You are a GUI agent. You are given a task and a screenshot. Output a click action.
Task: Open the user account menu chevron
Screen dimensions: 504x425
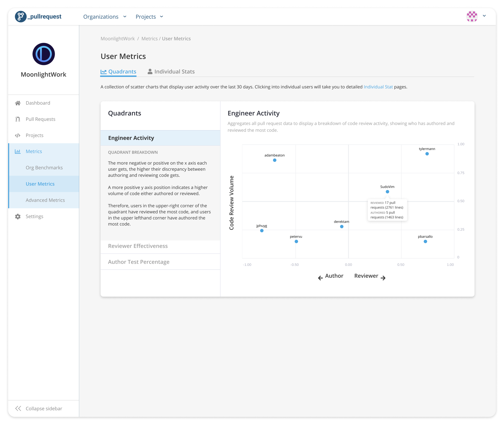(484, 16)
